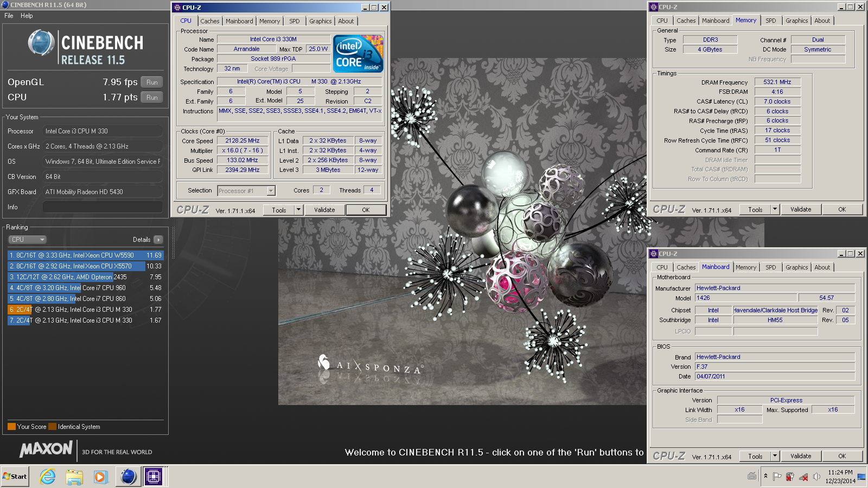Screen dimensions: 868x488
Task: Click the DRAM Frequency 532.1 MHz value
Action: (777, 82)
